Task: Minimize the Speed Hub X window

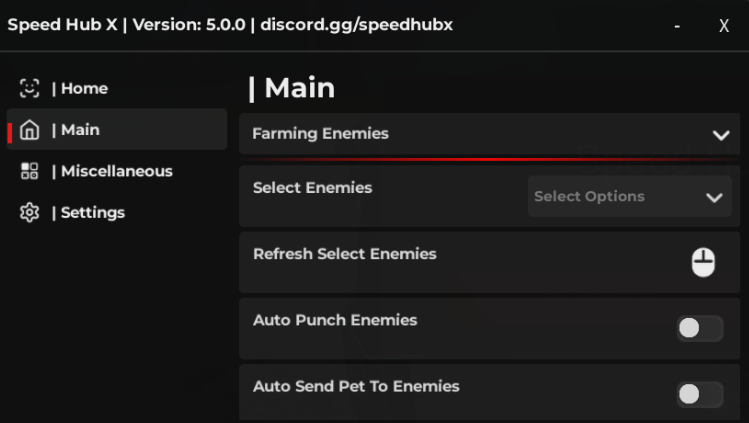Action: point(677,26)
